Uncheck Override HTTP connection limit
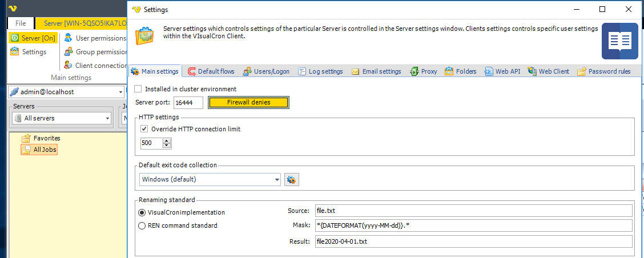 coord(144,128)
